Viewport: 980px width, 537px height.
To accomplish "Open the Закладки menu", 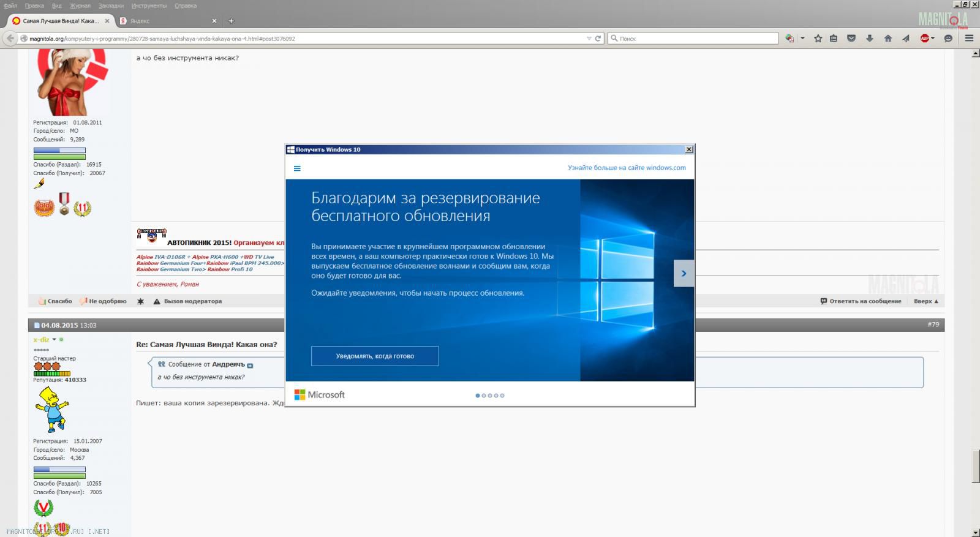I will click(111, 6).
